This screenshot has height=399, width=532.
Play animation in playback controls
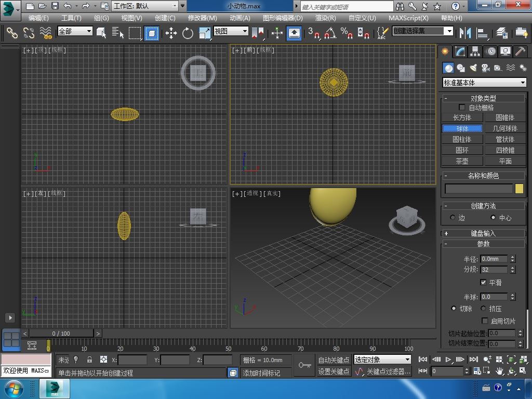coord(448,360)
